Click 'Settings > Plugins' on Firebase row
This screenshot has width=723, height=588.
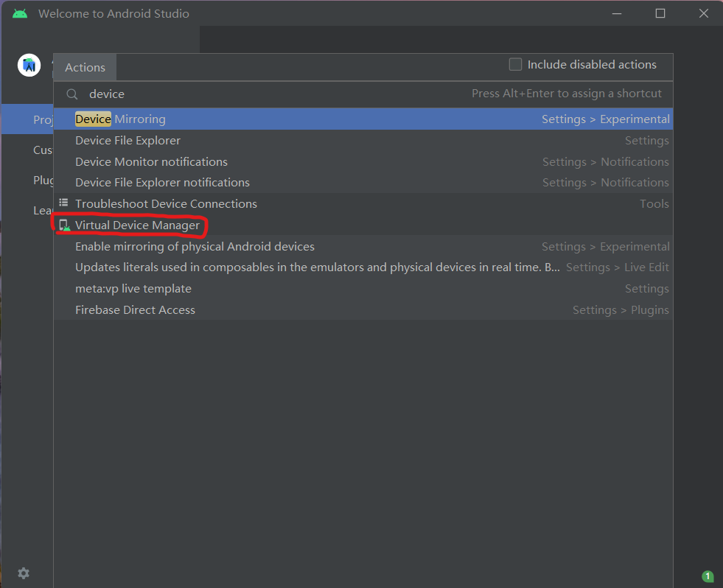coord(621,310)
